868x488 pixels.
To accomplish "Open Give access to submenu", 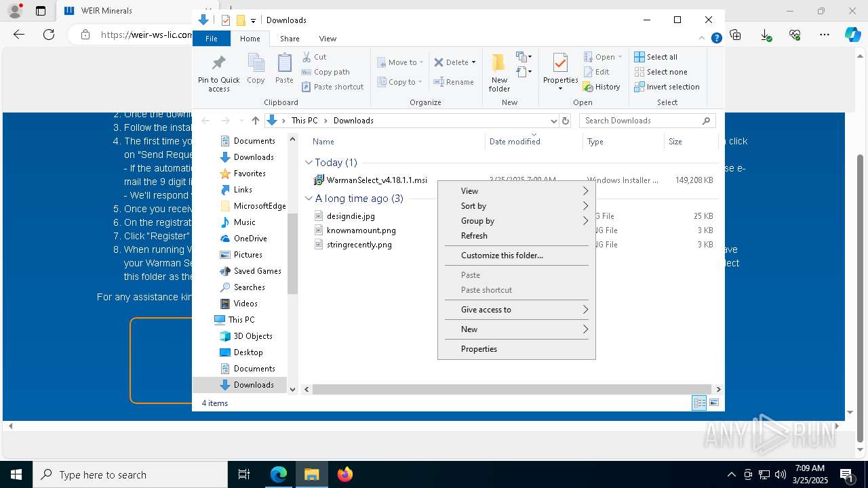I will point(517,310).
